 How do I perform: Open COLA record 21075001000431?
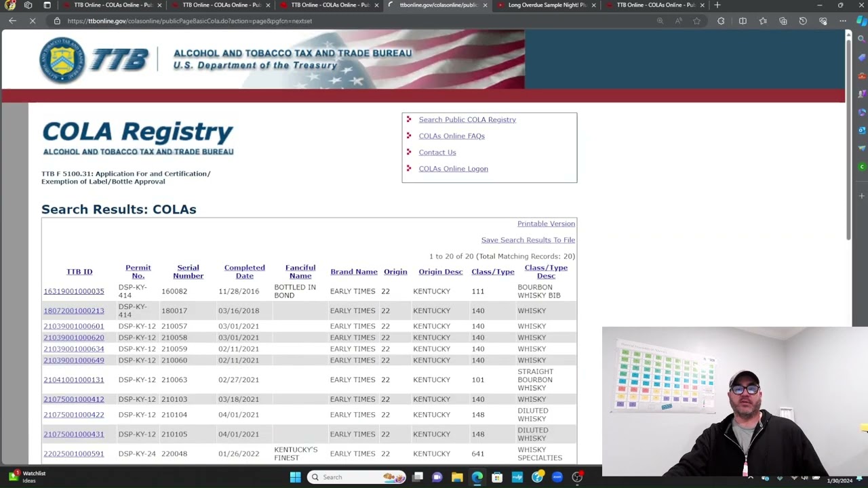[74, 434]
